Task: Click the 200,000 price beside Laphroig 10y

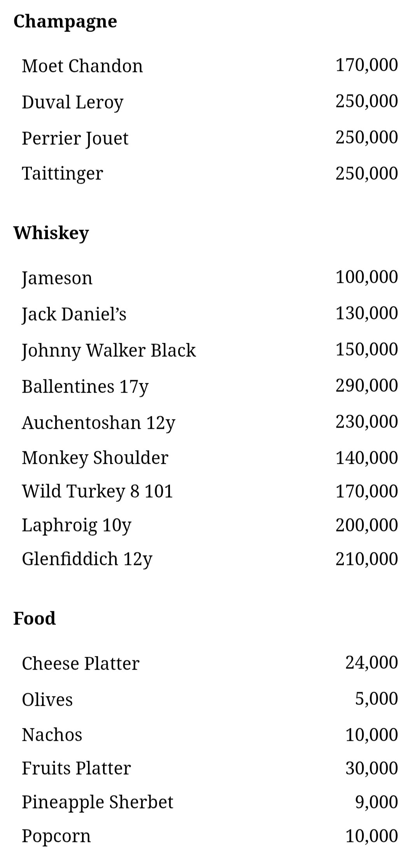Action: coord(367,525)
